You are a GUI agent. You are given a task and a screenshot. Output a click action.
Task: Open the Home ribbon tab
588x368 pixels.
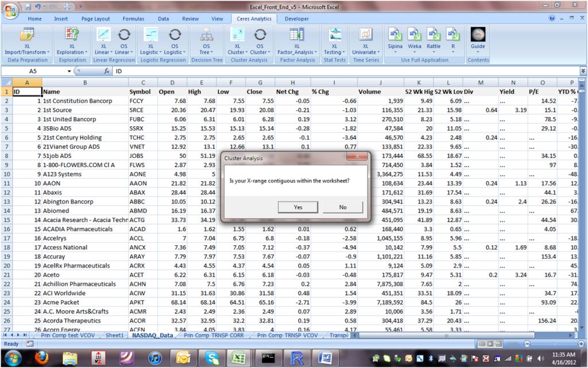click(x=34, y=19)
